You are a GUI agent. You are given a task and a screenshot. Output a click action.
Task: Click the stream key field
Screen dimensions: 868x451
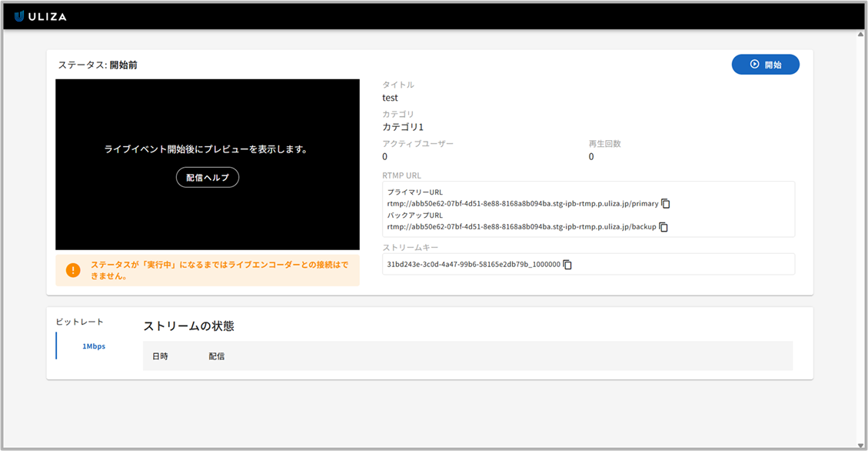pos(588,264)
